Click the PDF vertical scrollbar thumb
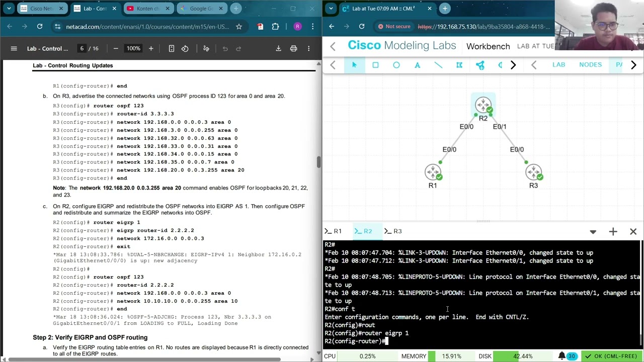 pos(318,162)
